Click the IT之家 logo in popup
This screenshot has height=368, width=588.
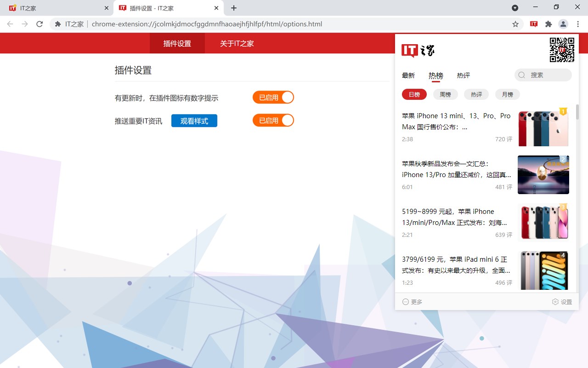coord(418,50)
